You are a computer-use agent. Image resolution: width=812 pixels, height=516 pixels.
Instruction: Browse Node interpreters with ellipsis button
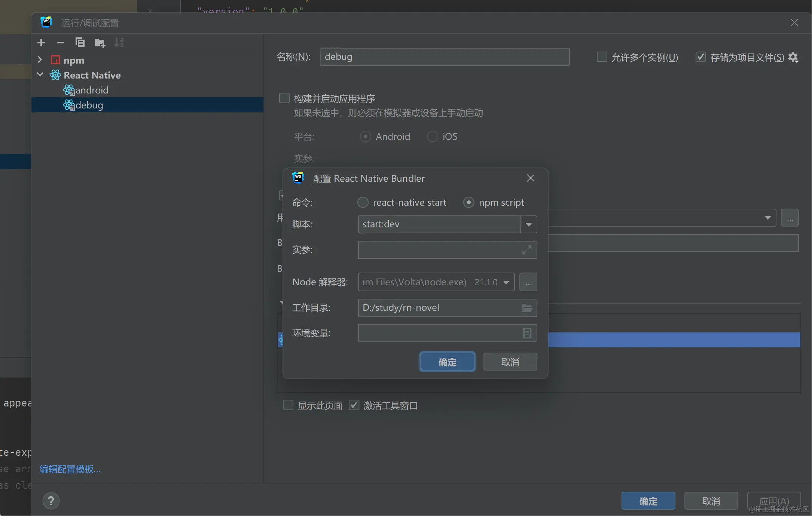[528, 282]
